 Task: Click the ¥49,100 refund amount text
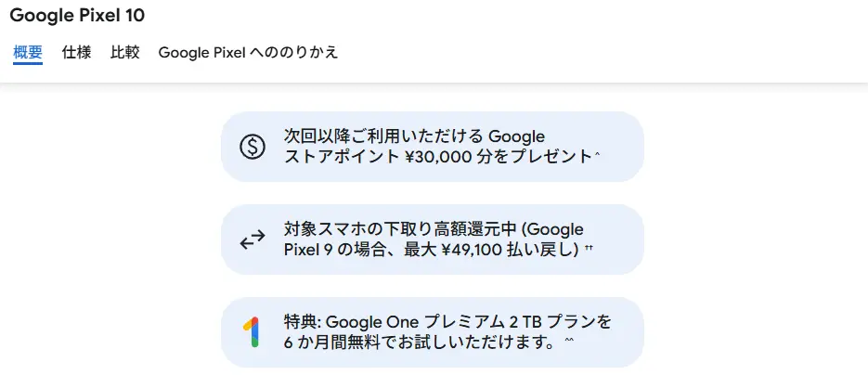[473, 250]
